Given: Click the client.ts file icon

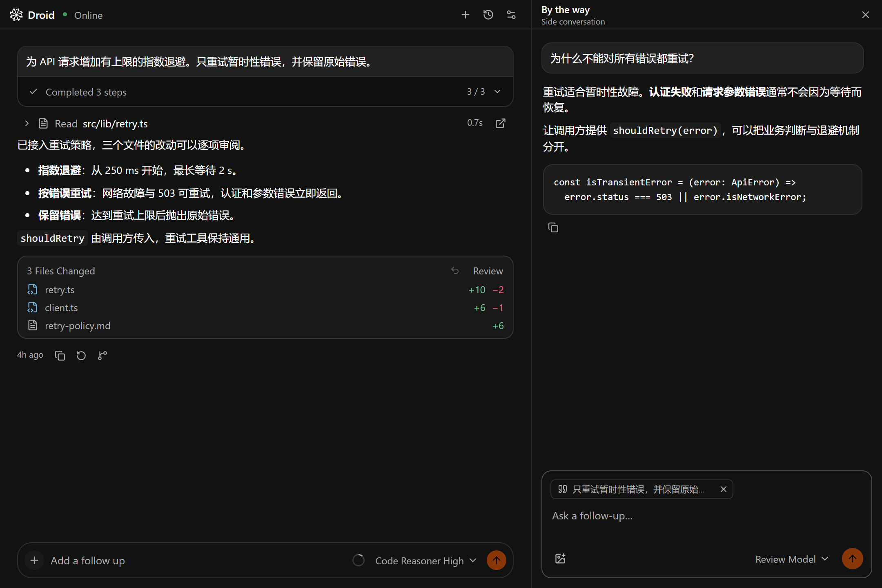Looking at the screenshot, I should [x=32, y=307].
